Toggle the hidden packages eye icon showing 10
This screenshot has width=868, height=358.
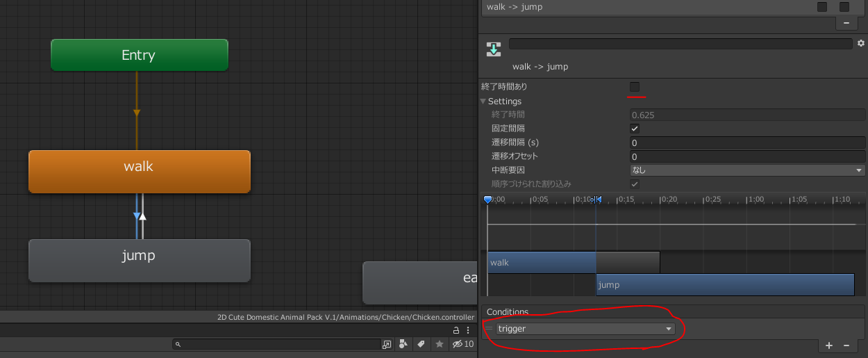click(x=463, y=344)
